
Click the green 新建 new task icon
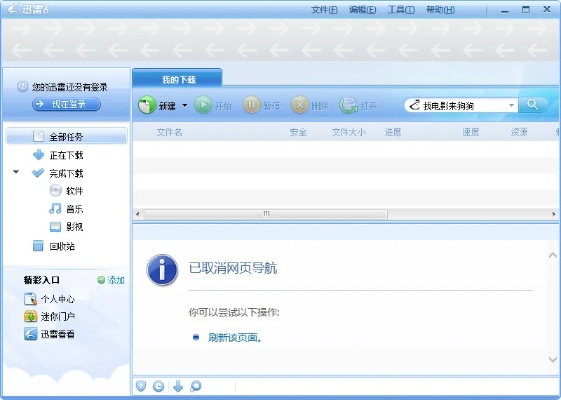click(x=147, y=105)
